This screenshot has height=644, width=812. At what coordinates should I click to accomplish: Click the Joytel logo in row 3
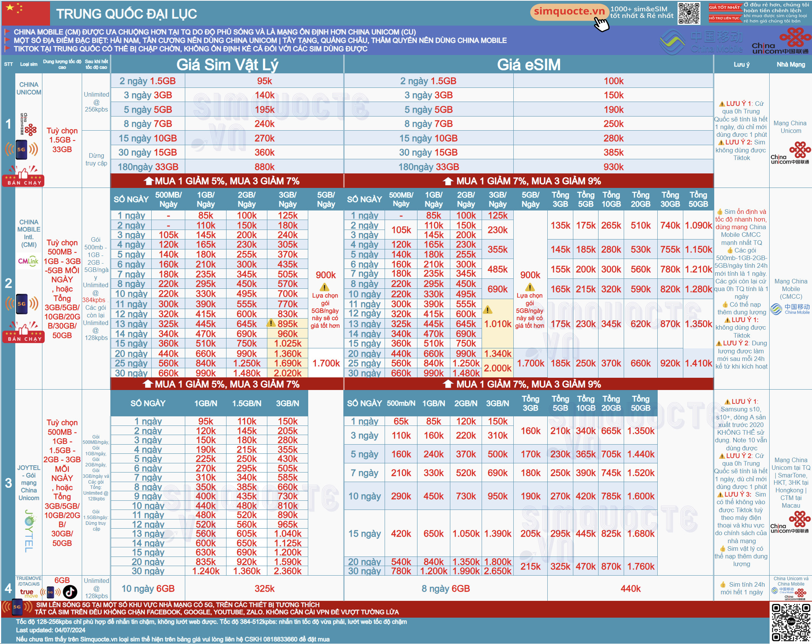[29, 531]
